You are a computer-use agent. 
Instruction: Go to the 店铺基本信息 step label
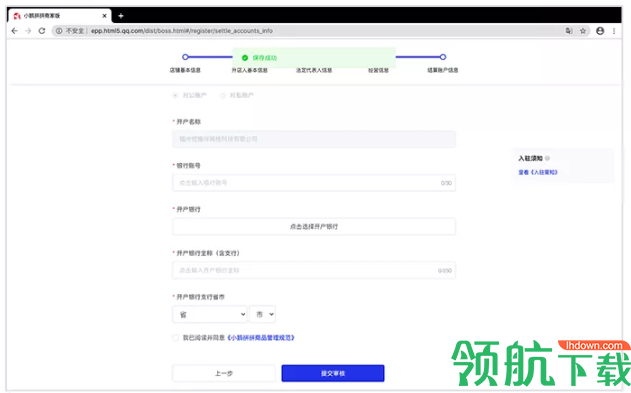coord(185,70)
